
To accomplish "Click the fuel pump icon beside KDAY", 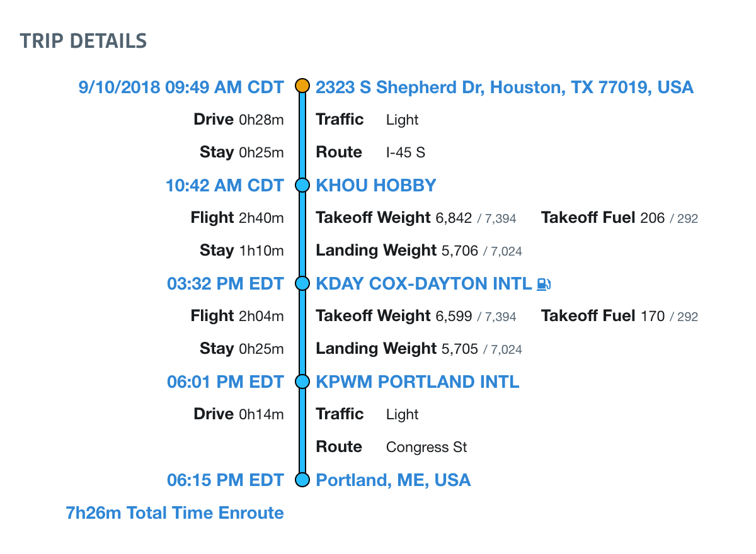I will (x=544, y=284).
